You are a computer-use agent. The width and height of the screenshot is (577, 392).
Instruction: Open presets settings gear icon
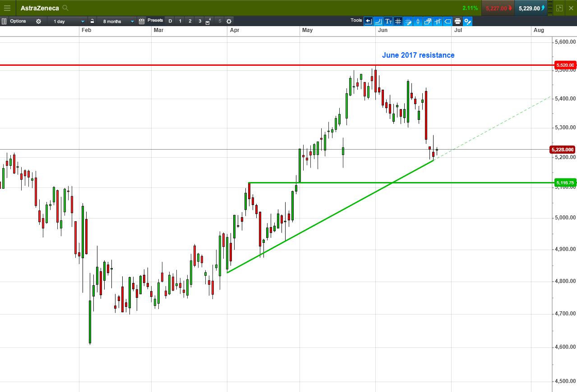pyautogui.click(x=229, y=21)
